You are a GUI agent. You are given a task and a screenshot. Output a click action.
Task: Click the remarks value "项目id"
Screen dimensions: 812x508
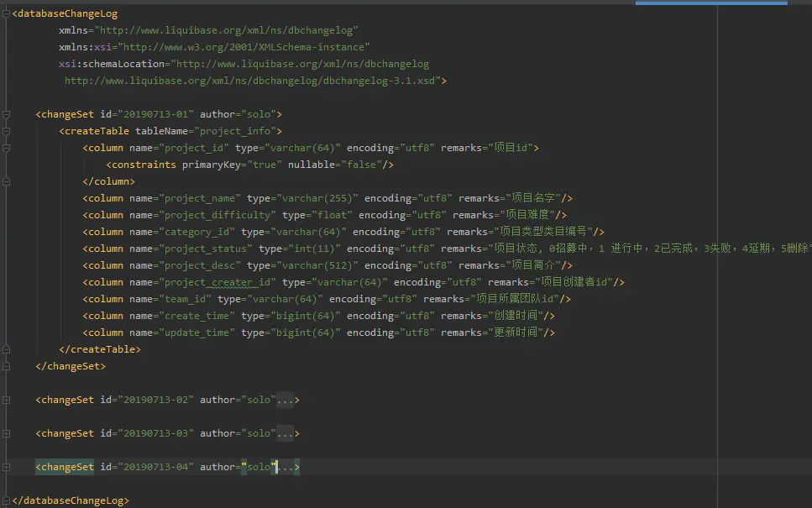511,148
